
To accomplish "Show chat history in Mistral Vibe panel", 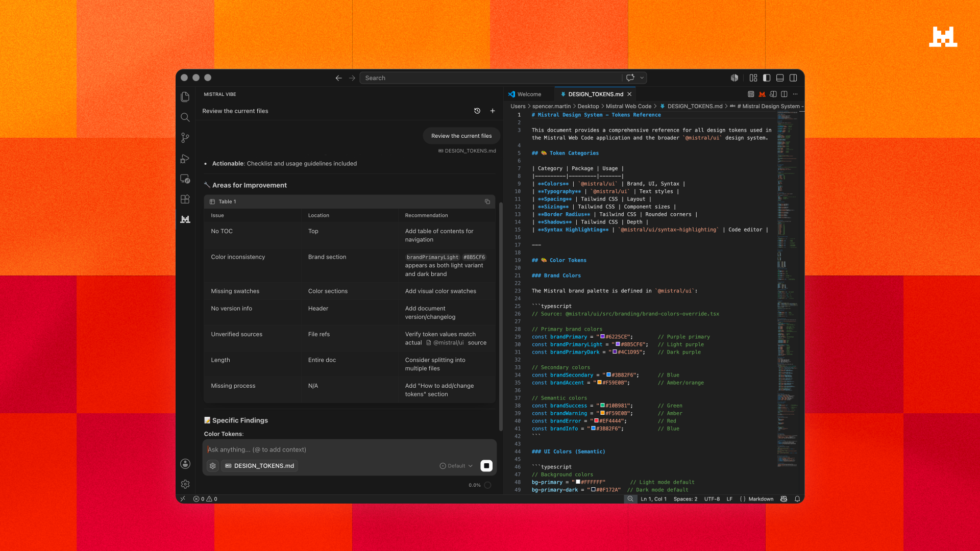I will pyautogui.click(x=477, y=111).
